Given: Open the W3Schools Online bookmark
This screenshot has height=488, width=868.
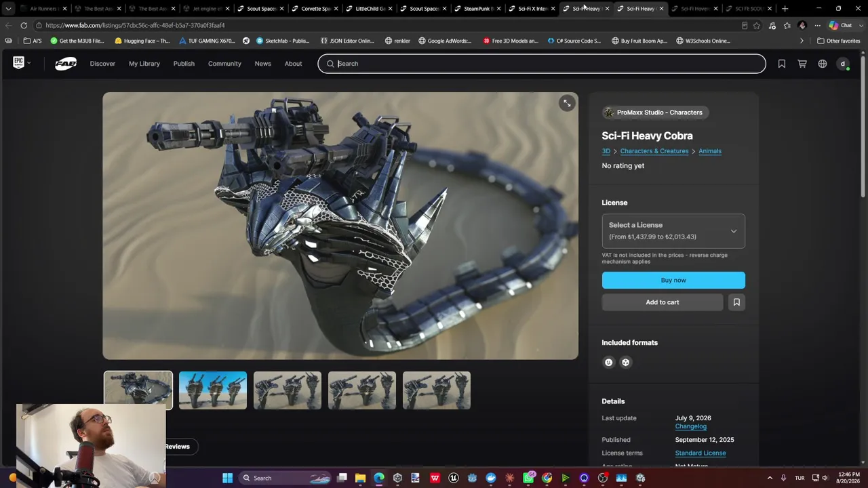Looking at the screenshot, I should (703, 41).
